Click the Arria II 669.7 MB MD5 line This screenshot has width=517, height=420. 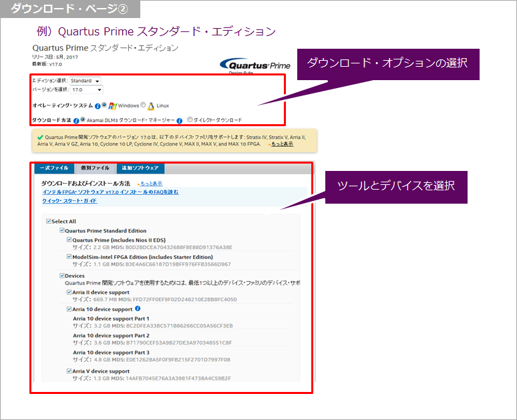[155, 300]
